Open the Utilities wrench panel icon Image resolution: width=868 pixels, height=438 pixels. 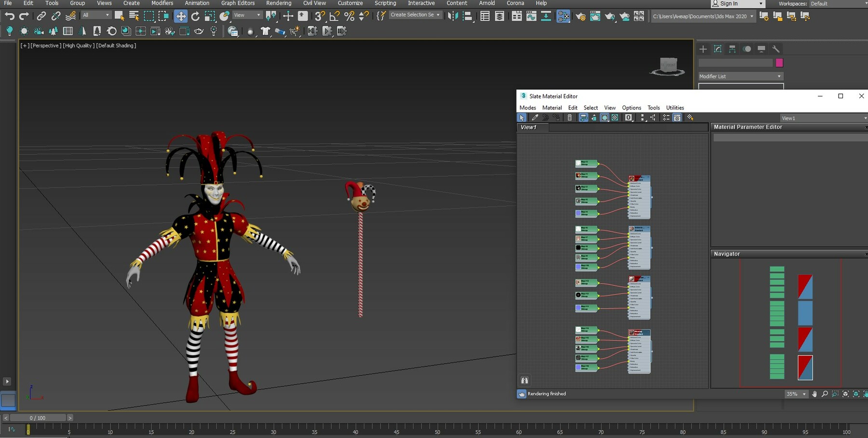coord(776,49)
